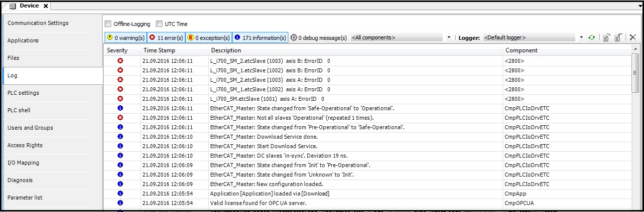Click the import log icon

tap(618, 37)
